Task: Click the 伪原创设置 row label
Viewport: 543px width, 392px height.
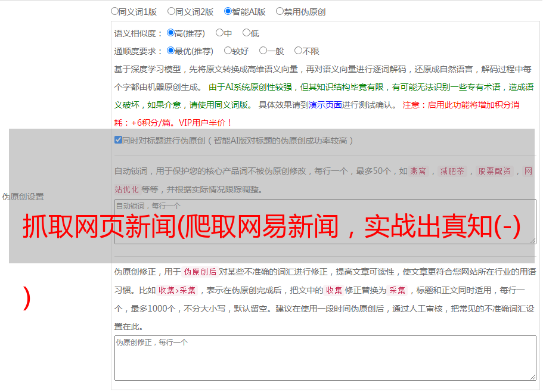Action: pos(23,197)
